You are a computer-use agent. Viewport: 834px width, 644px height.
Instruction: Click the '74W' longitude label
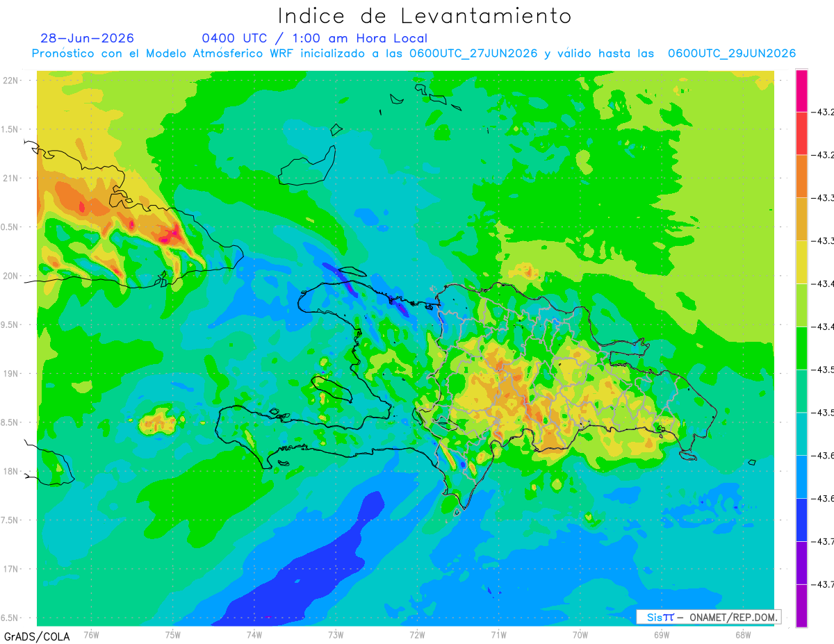[254, 635]
